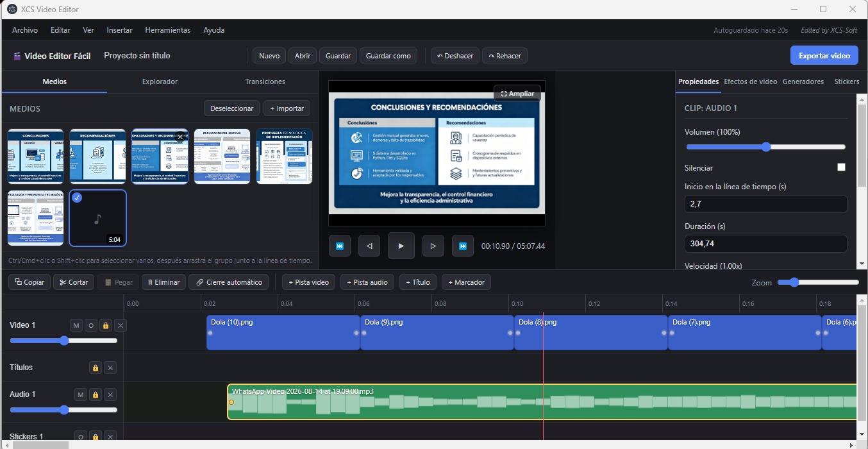Redo the action with Rehacer

pos(505,56)
